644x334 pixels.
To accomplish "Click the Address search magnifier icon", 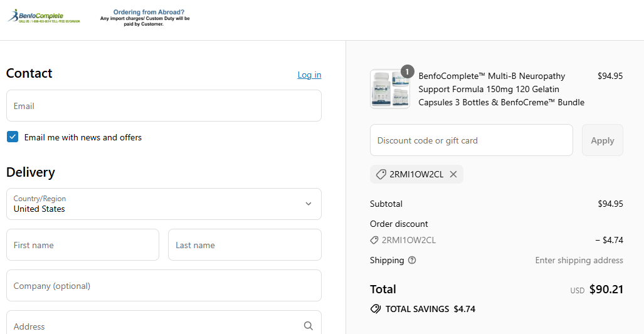I will (309, 326).
